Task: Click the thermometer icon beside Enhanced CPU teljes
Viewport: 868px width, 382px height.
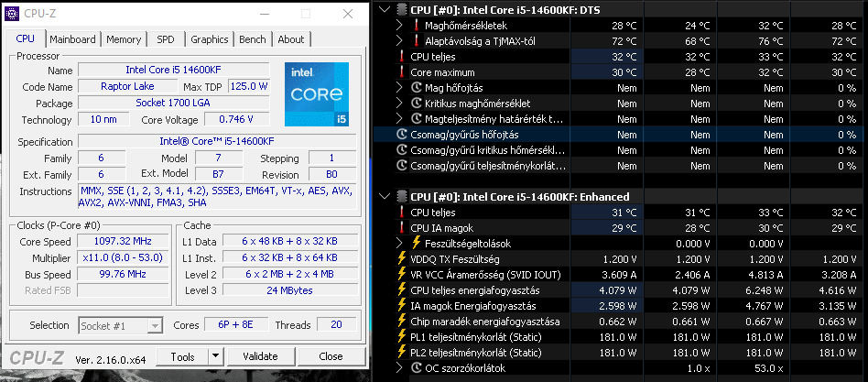Action: (x=402, y=212)
